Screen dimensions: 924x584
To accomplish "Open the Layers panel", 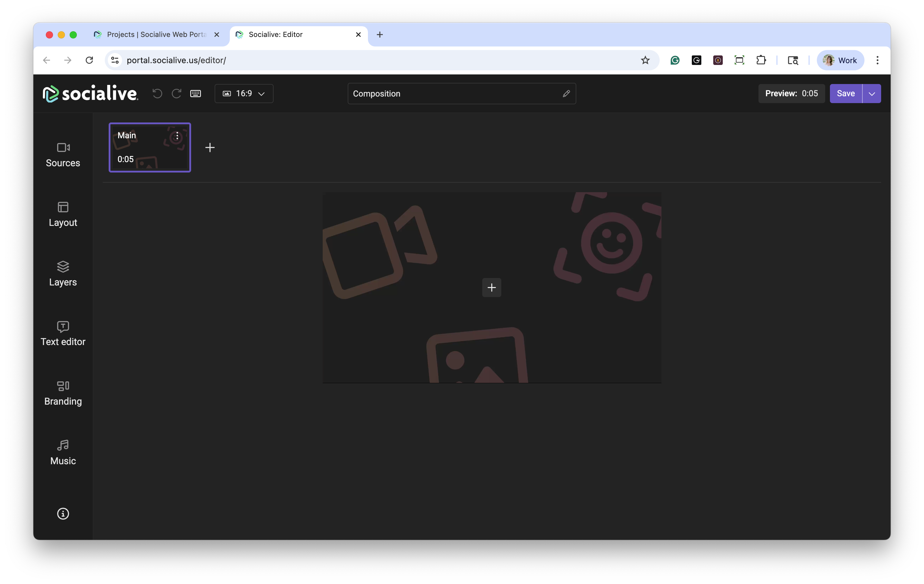I will [x=63, y=274].
